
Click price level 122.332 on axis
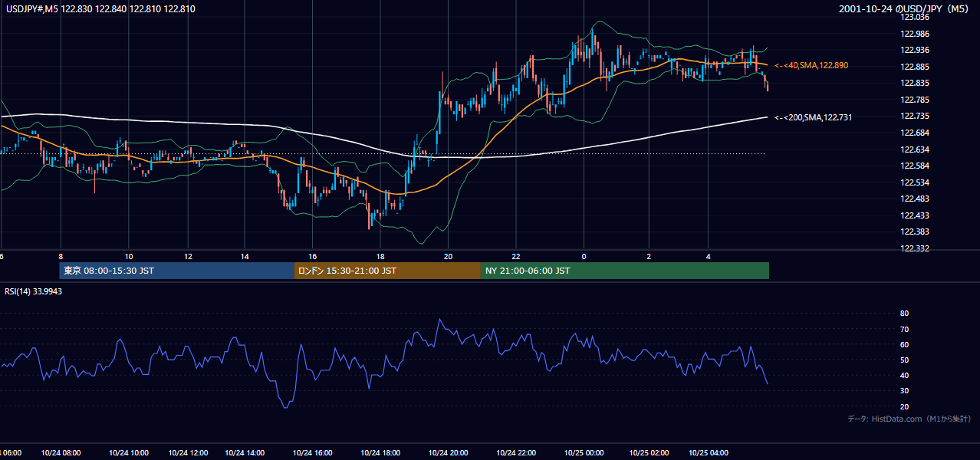pos(915,248)
